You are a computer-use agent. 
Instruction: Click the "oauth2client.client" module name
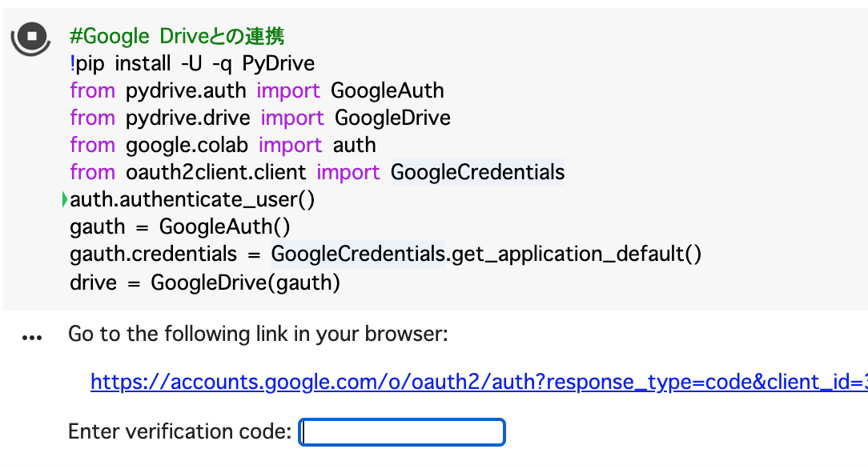215,172
